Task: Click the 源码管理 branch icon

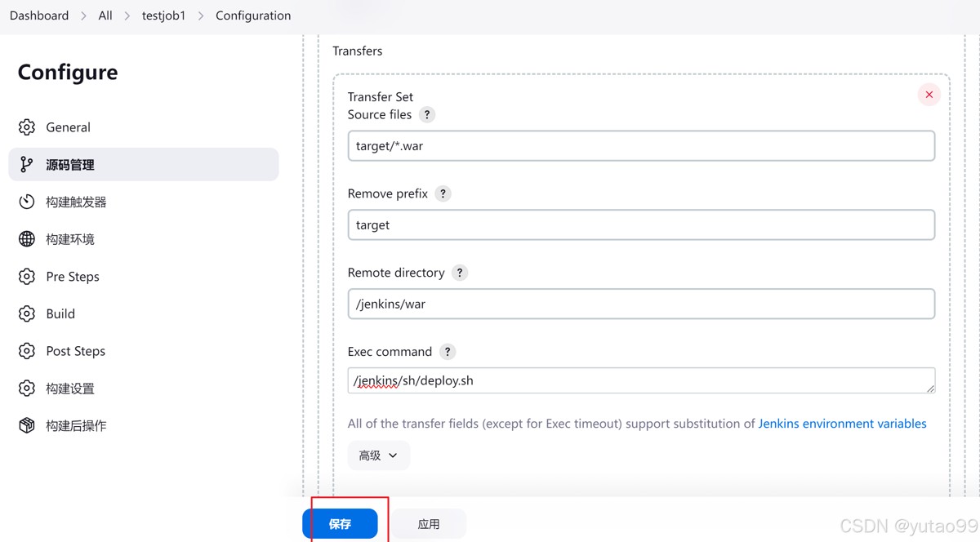Action: [27, 165]
